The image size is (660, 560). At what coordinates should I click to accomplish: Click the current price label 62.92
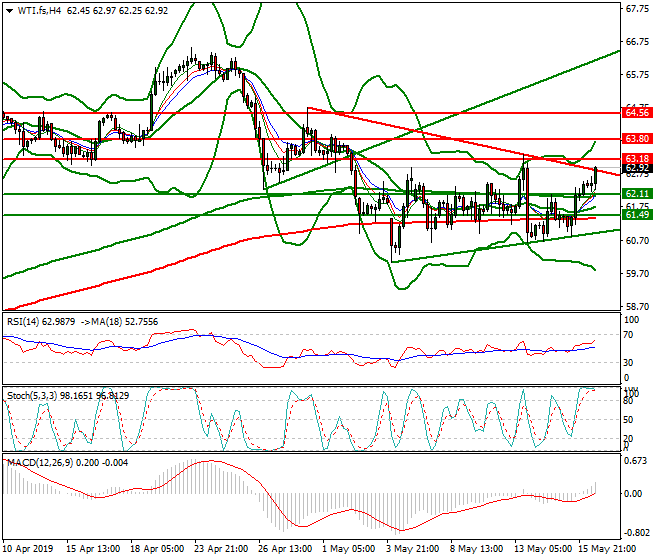click(637, 168)
